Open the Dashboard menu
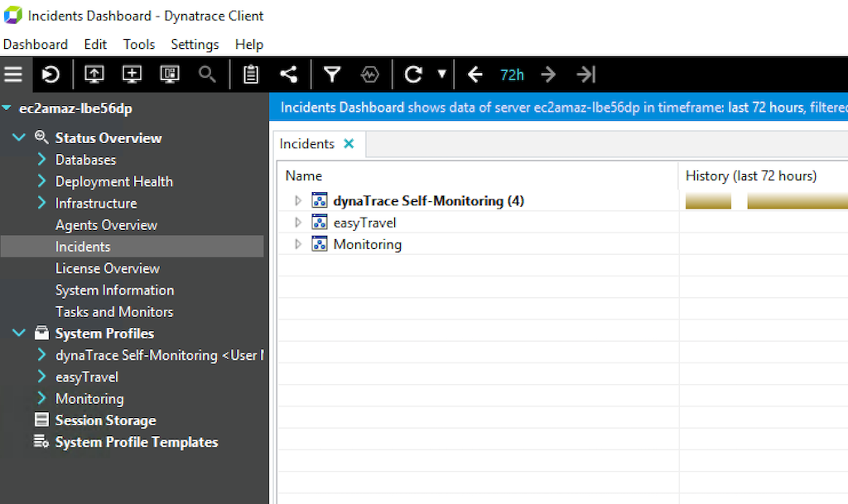The image size is (848, 504). 36,45
